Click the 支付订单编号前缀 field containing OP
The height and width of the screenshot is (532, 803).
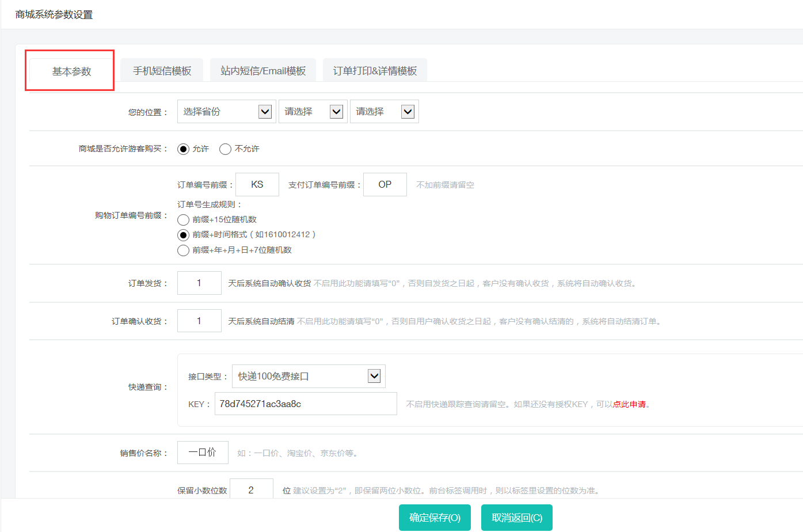[385, 185]
